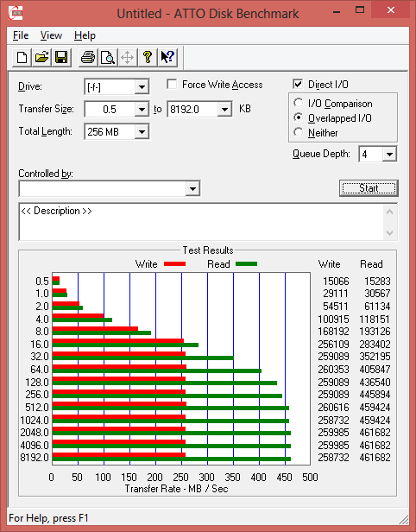Expand the Drive dropdown list

(142, 87)
